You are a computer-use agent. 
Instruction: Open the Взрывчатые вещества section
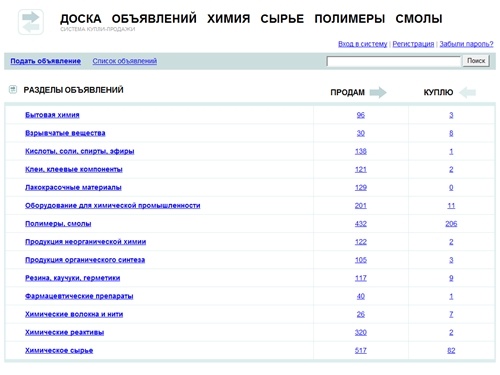[65, 133]
